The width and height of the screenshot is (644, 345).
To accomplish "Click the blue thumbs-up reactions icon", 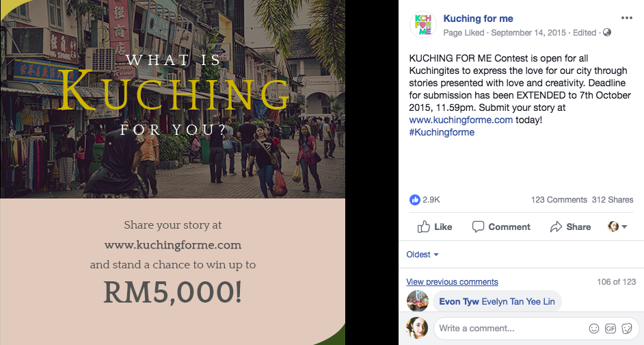I will (x=414, y=200).
